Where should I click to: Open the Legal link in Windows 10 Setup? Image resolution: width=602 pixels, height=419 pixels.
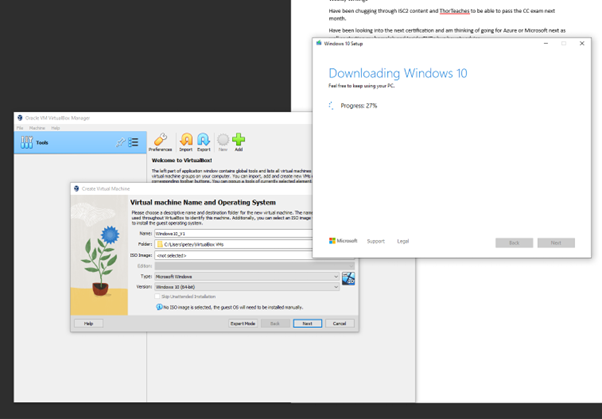tap(403, 241)
